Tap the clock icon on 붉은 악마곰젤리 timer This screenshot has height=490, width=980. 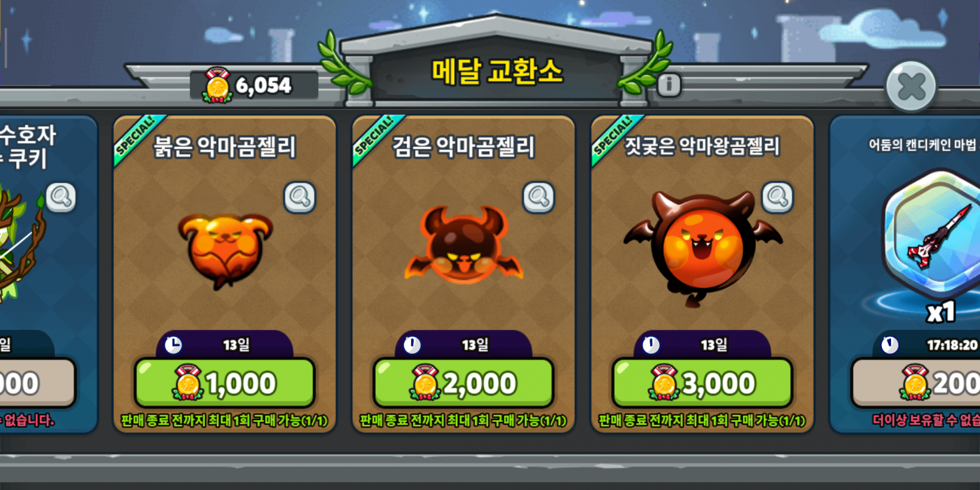click(x=173, y=345)
